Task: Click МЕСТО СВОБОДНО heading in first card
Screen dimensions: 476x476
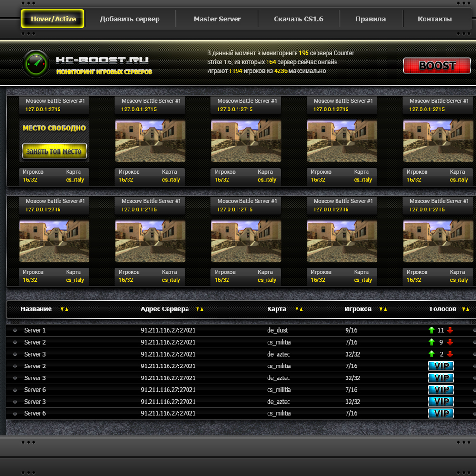Action: pos(54,128)
